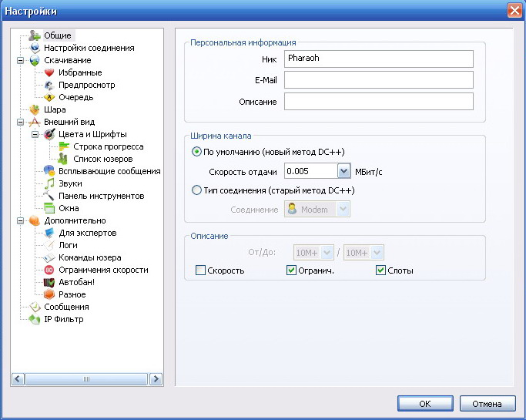526x420 pixels.
Task: Click the Логи pencil icon
Action: (49, 245)
